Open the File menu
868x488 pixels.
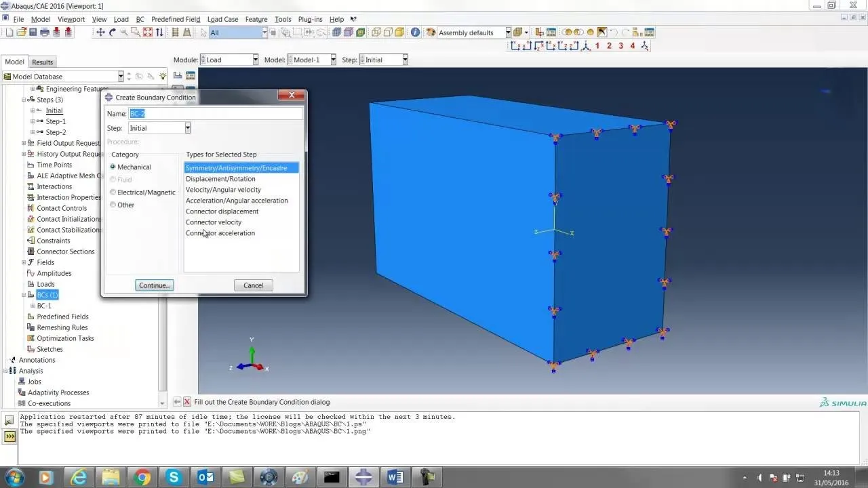pos(18,19)
